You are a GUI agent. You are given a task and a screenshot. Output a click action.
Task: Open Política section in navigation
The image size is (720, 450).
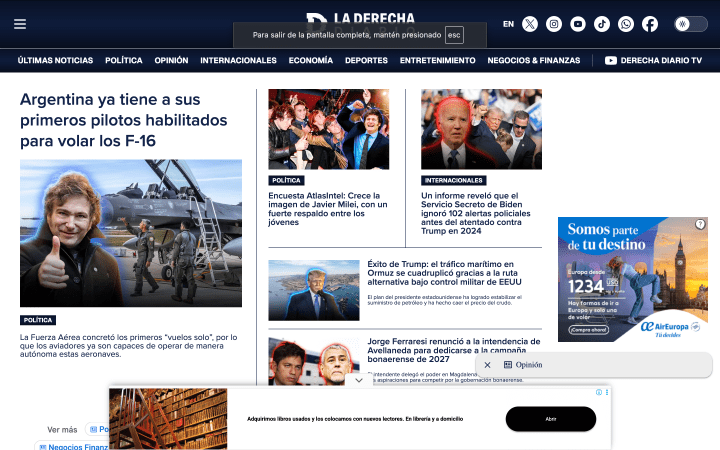pyautogui.click(x=124, y=60)
